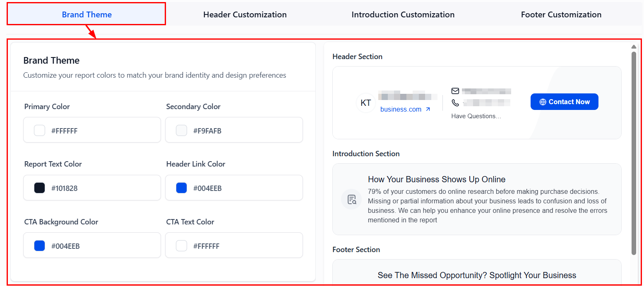Click the external arrow icon beside business.com
Image resolution: width=644 pixels, height=286 pixels.
click(x=428, y=109)
